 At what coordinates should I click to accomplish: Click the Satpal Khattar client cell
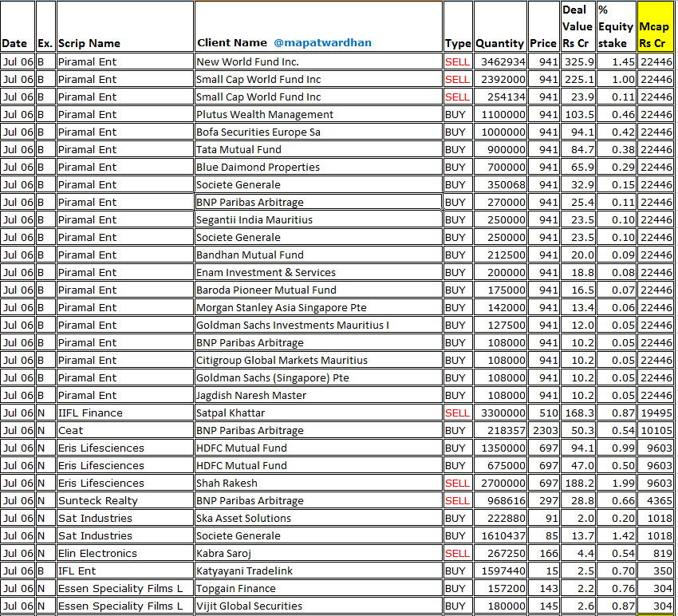click(x=319, y=413)
